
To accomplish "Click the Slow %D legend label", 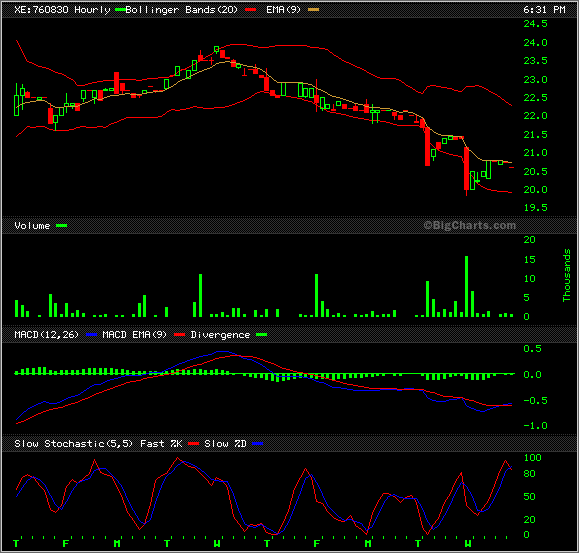I will [x=225, y=444].
